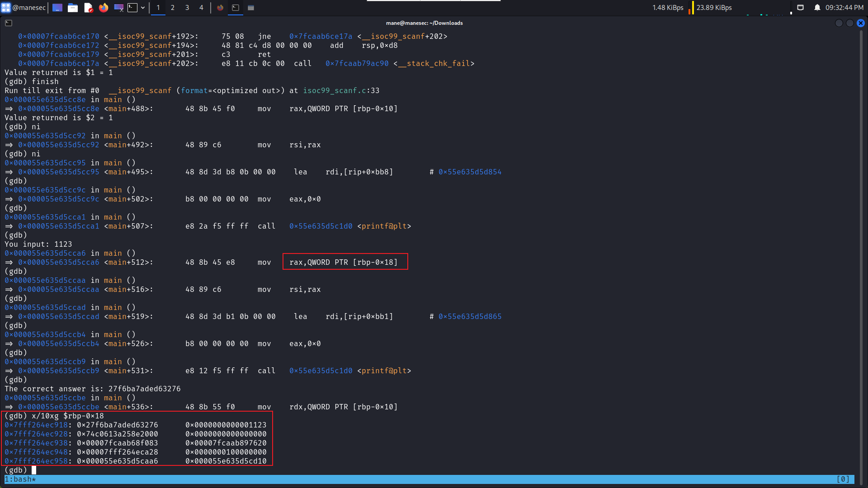Click the @manesec user button
Screen dimensions: 868x488
pyautogui.click(x=29, y=8)
